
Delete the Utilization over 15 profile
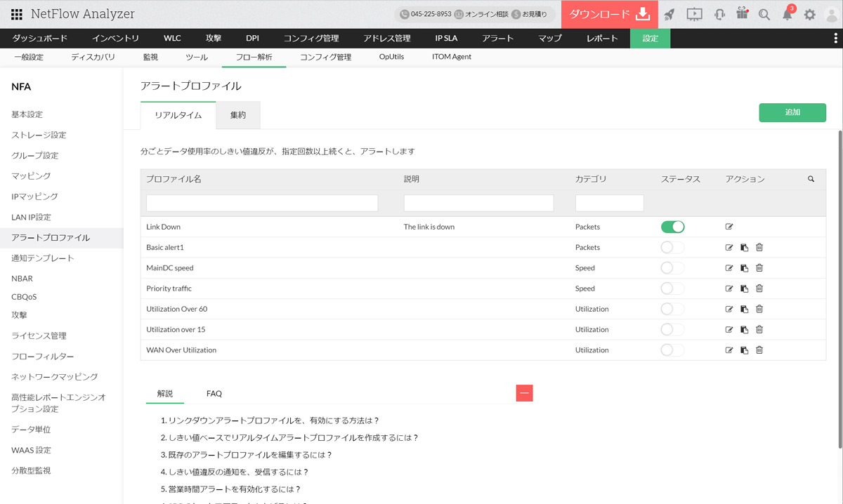pos(759,329)
